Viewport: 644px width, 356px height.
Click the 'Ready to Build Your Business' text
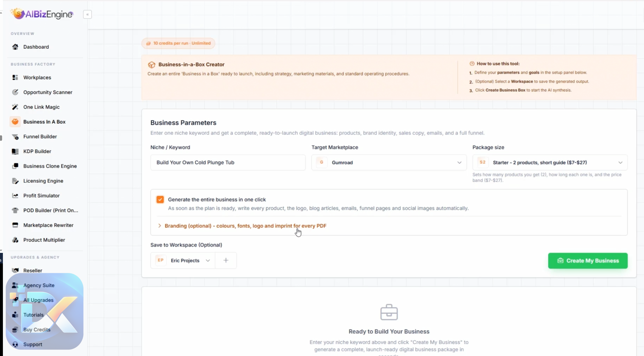point(389,331)
